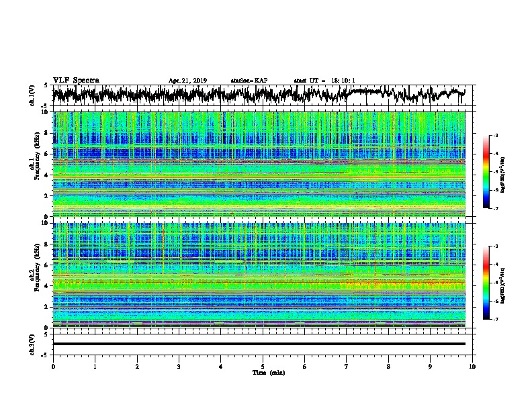Click the "-3" tick on ch.1 colorbar

tap(495, 135)
